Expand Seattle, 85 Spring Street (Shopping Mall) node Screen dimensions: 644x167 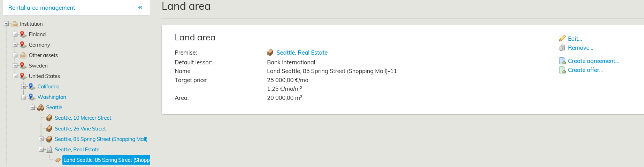tap(41, 139)
